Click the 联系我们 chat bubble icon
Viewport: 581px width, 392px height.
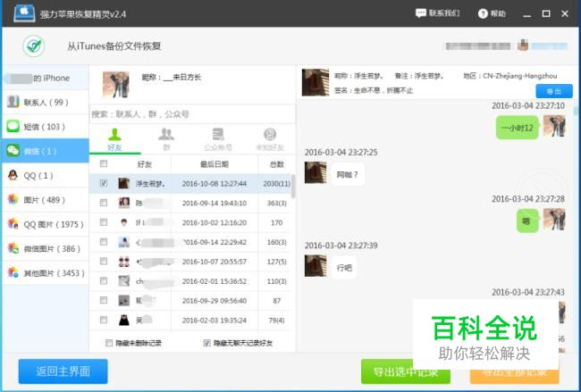(x=421, y=13)
